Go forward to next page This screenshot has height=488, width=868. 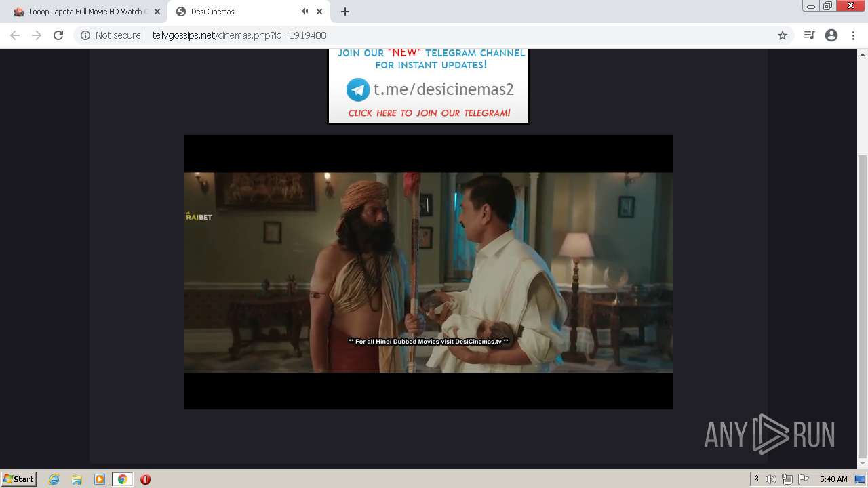click(x=37, y=35)
